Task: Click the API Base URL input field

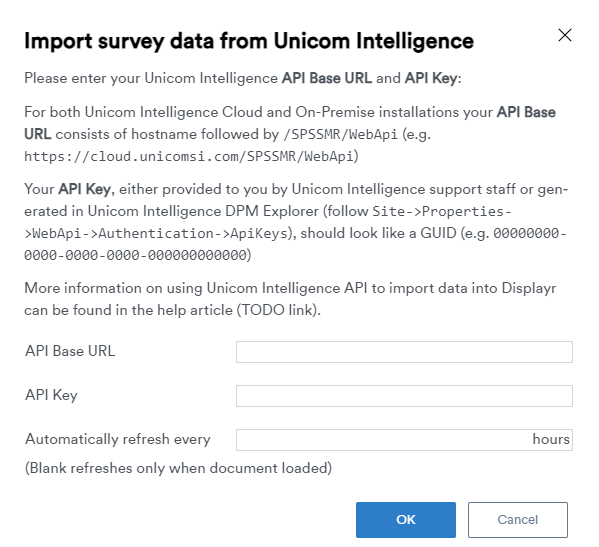Action: click(x=404, y=352)
